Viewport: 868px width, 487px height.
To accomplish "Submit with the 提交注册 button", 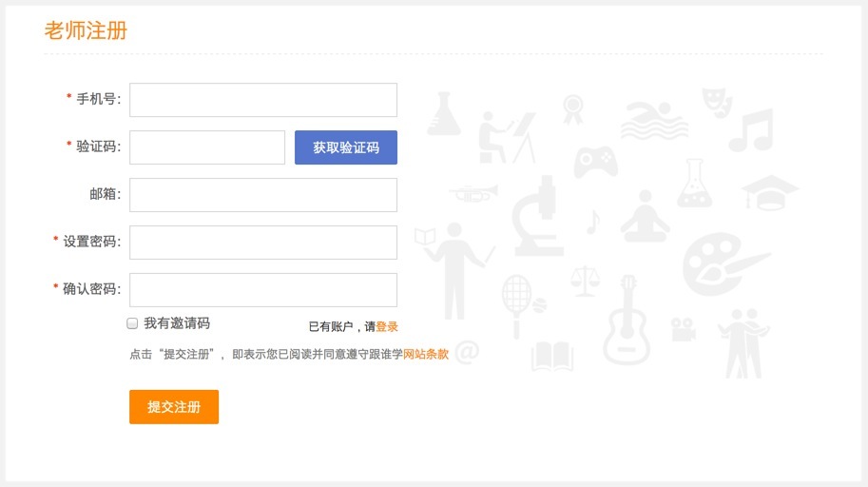I will click(x=174, y=407).
